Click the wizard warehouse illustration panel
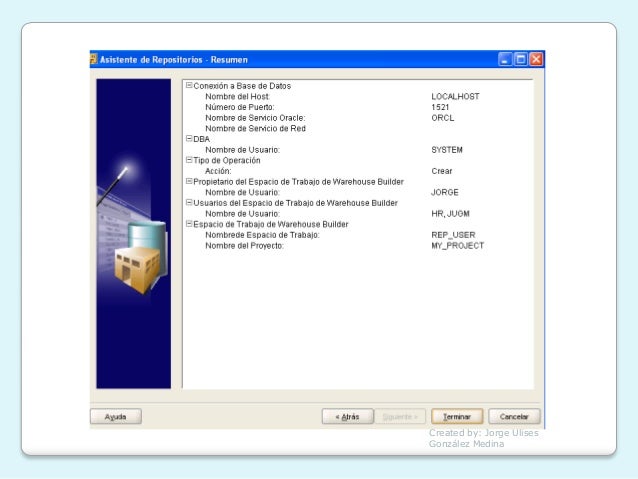Viewport: 638px width, 479px height. coord(133,234)
